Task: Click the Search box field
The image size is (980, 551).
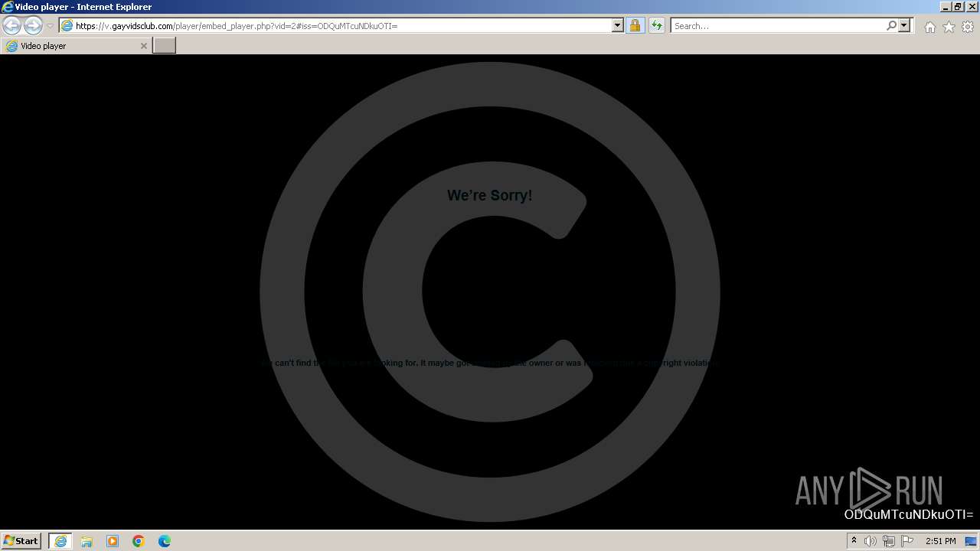Action: 778,26
